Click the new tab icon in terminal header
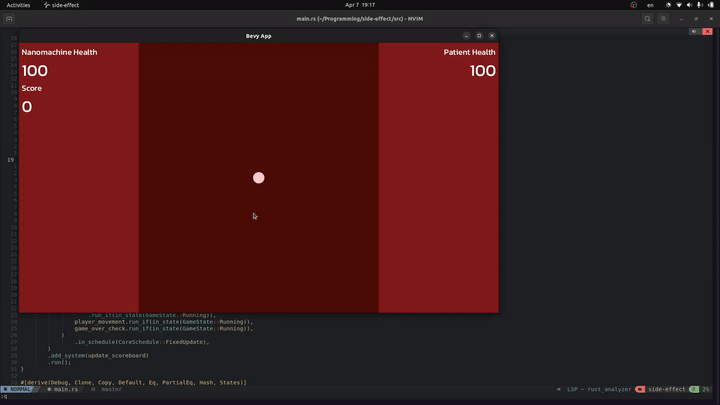Viewport: 720px width, 405px height. 9,19
